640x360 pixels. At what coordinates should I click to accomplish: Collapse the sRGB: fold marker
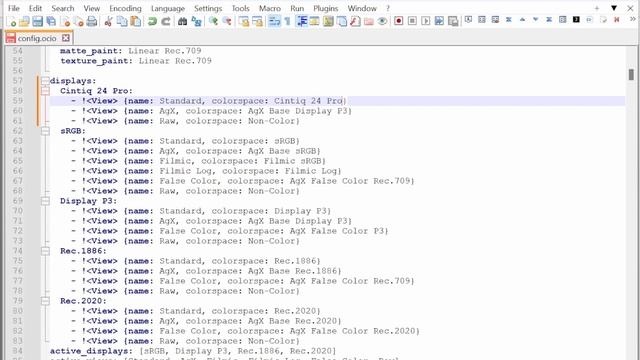click(x=45, y=131)
